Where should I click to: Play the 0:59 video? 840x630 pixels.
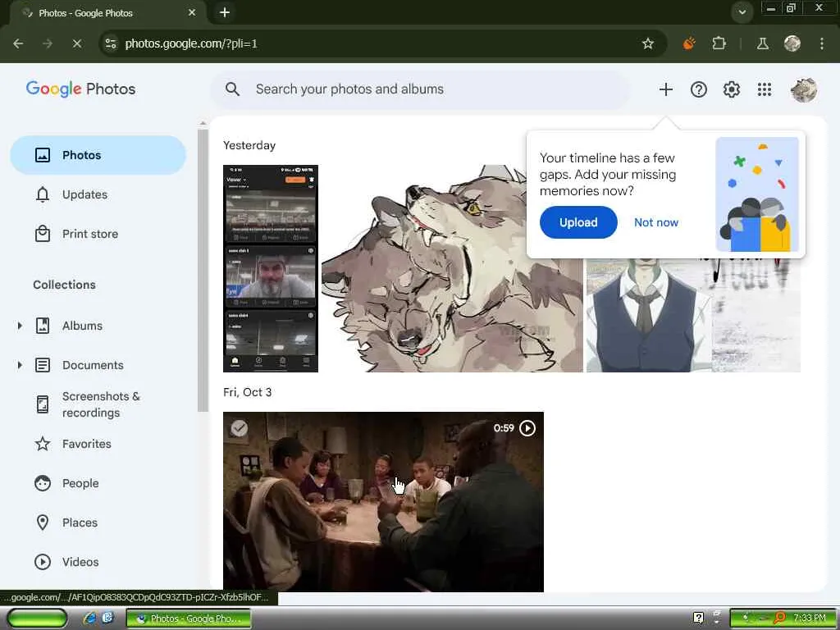(527, 428)
